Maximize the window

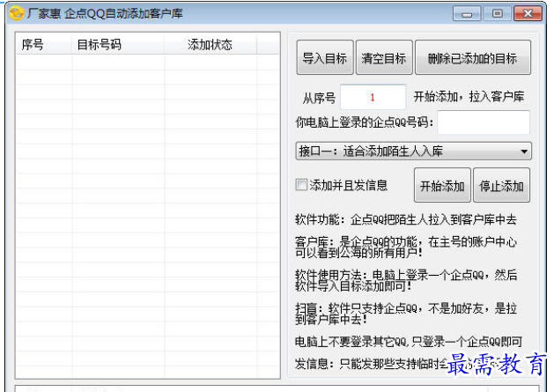pyautogui.click(x=497, y=14)
